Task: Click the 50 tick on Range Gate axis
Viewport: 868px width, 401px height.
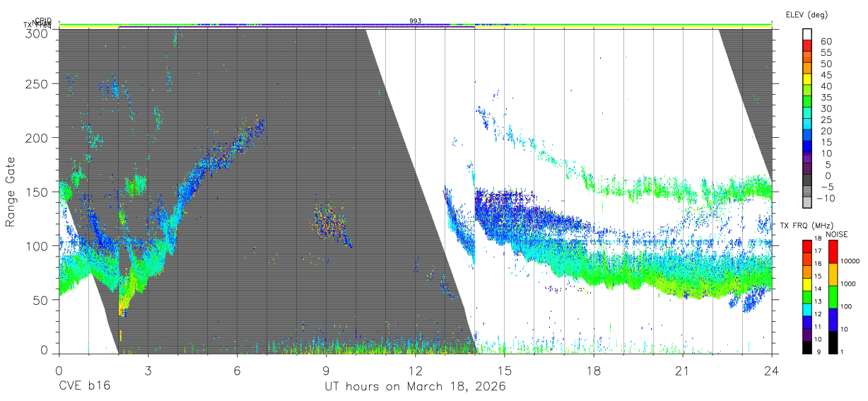Action: click(42, 299)
